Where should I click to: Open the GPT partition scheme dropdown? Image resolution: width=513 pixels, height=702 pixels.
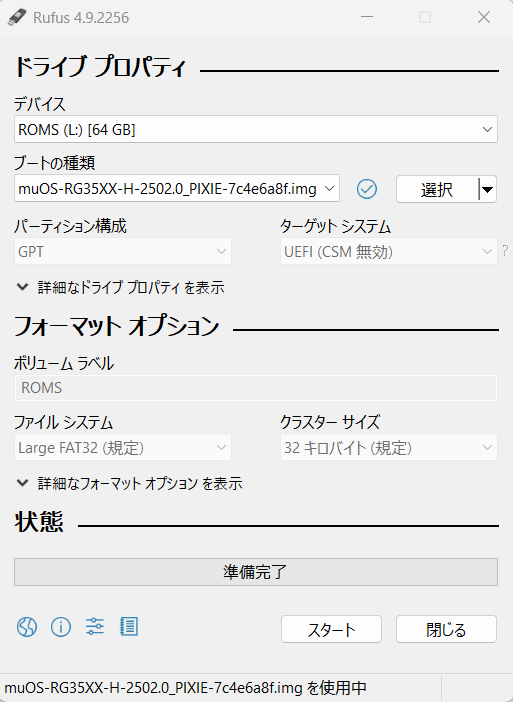tap(123, 251)
